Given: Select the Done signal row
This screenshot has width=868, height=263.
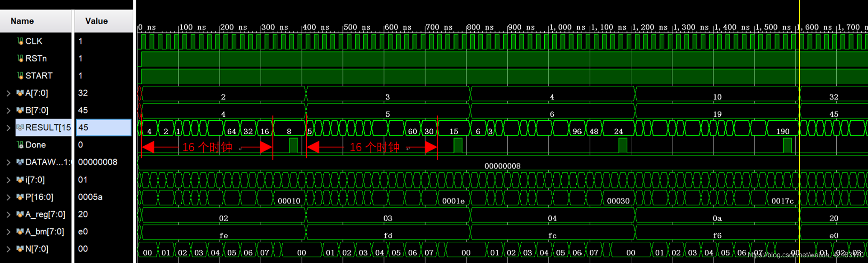Looking at the screenshot, I should 36,145.
